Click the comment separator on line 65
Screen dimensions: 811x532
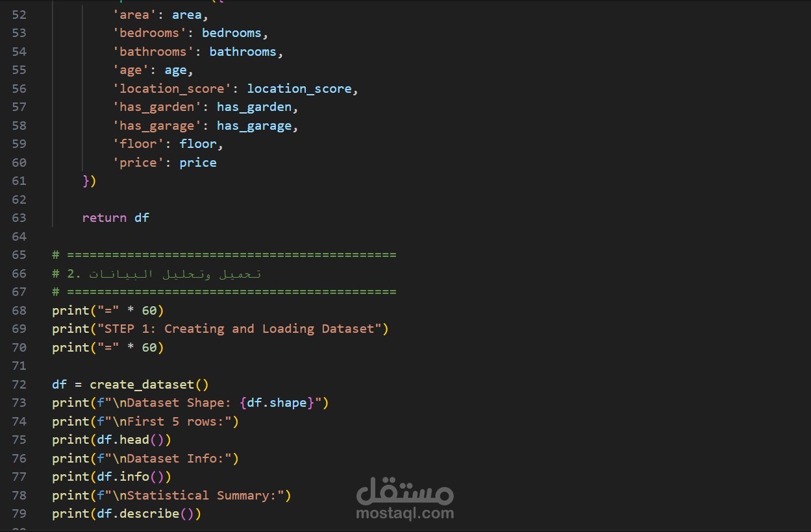224,254
